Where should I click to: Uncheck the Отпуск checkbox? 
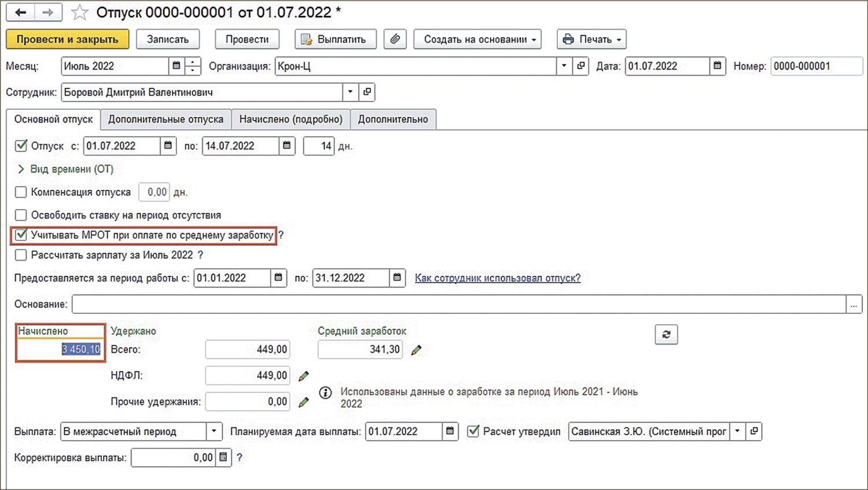(x=21, y=146)
